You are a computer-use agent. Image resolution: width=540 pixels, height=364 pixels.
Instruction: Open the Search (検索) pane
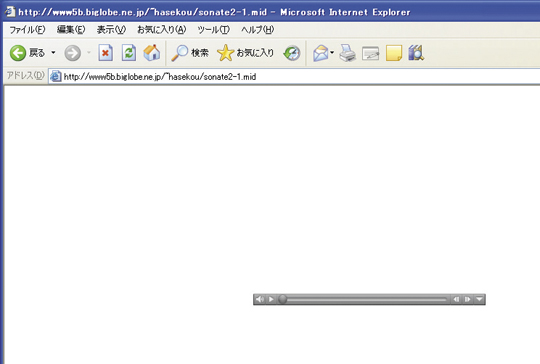(190, 53)
